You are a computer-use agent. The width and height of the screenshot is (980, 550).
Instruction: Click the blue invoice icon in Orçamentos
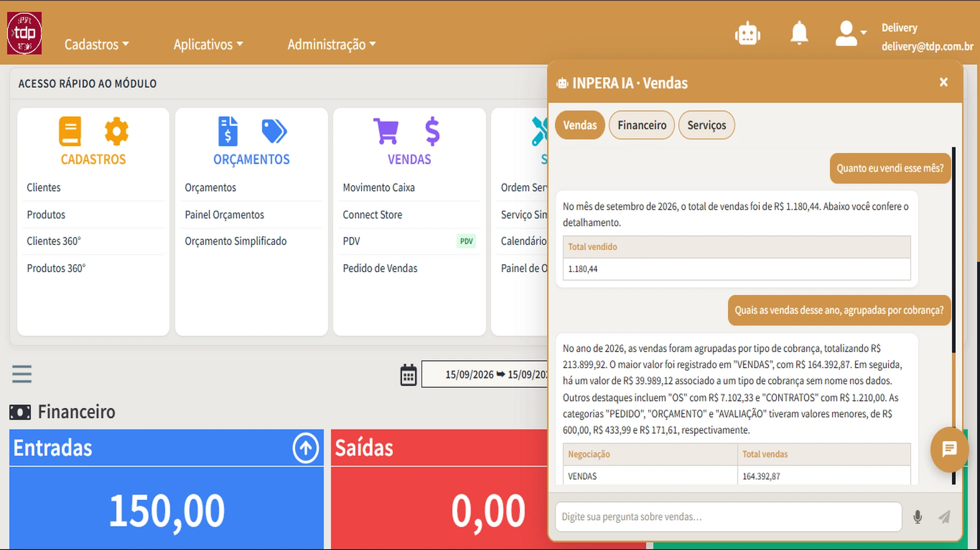tap(228, 131)
